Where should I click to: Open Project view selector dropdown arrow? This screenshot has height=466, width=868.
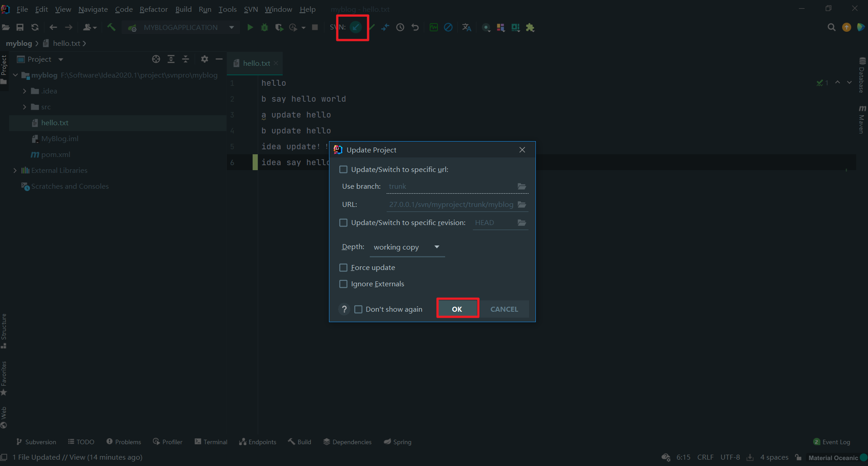(61, 59)
